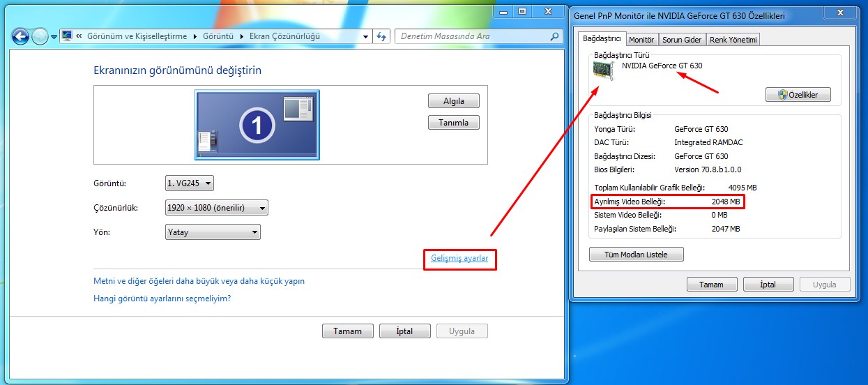Viewport: 868px width, 385px height.
Task: Click the Algıla button
Action: coord(454,100)
